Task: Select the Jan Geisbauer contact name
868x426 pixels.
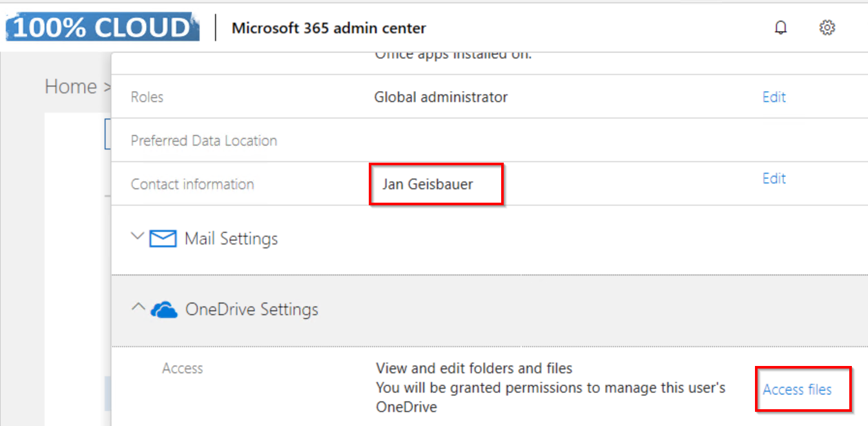Action: pyautogui.click(x=428, y=185)
